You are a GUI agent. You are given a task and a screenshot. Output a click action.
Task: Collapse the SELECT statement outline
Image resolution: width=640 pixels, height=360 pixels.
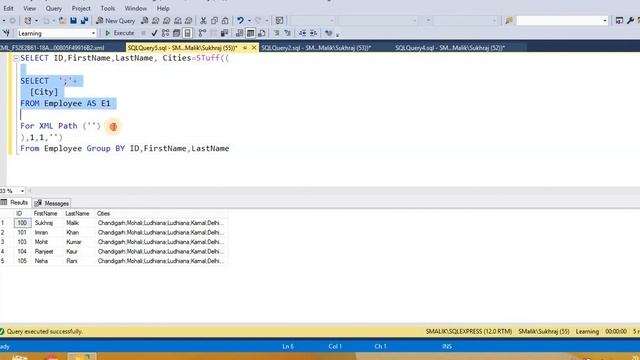point(16,58)
